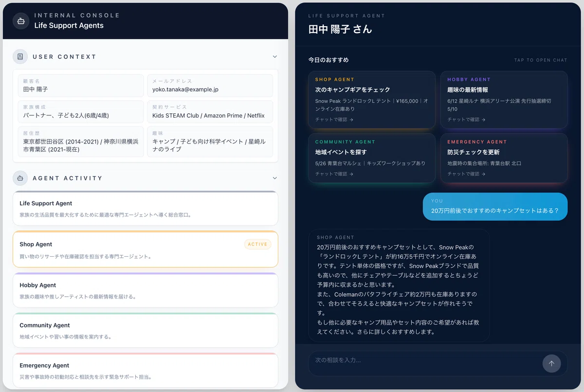
Task: Click the 趣味の最新情報 card title
Action: pos(468,90)
